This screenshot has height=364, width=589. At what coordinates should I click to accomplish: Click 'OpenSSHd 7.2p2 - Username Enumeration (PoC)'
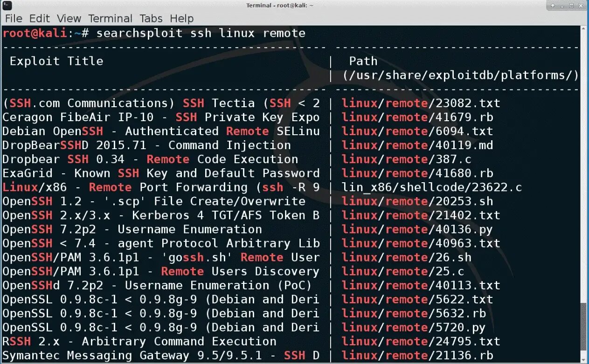(158, 285)
